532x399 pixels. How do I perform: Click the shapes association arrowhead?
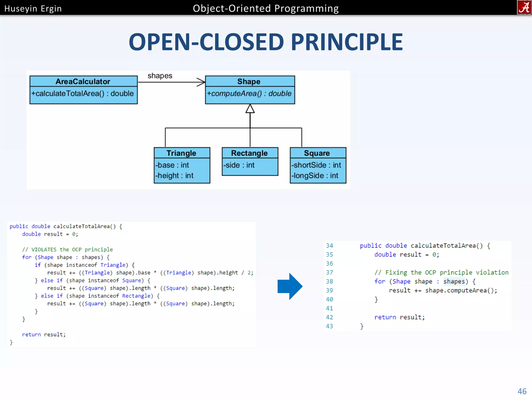click(x=201, y=82)
